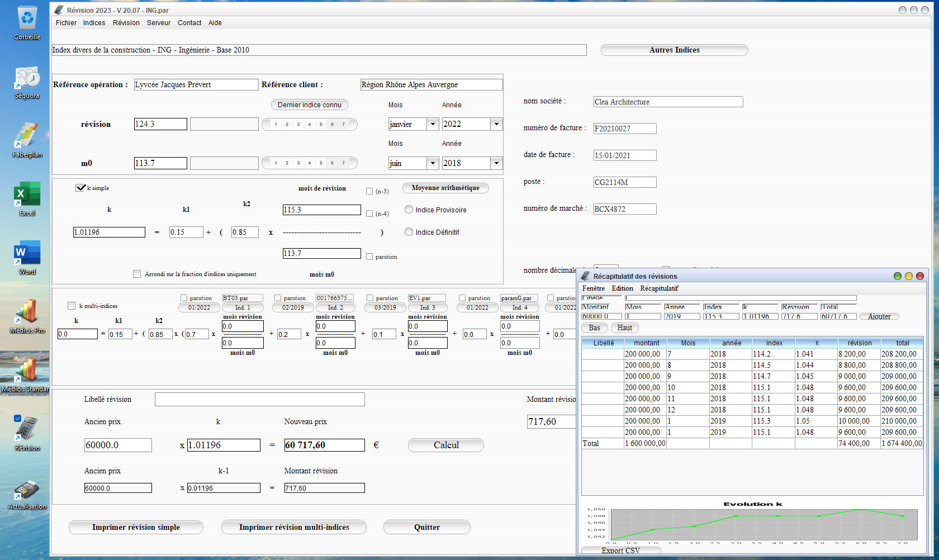
Task: Open the Actualisation desktop shortcut
Action: [27, 495]
